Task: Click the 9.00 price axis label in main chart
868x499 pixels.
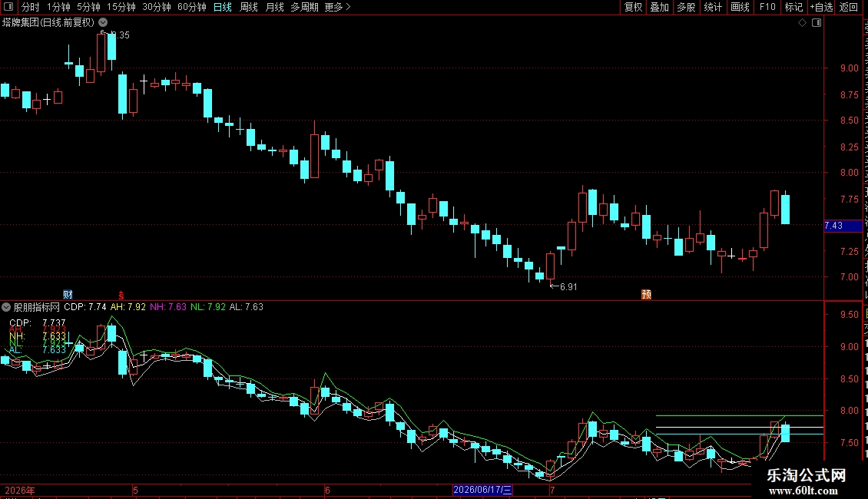Action: pos(849,68)
